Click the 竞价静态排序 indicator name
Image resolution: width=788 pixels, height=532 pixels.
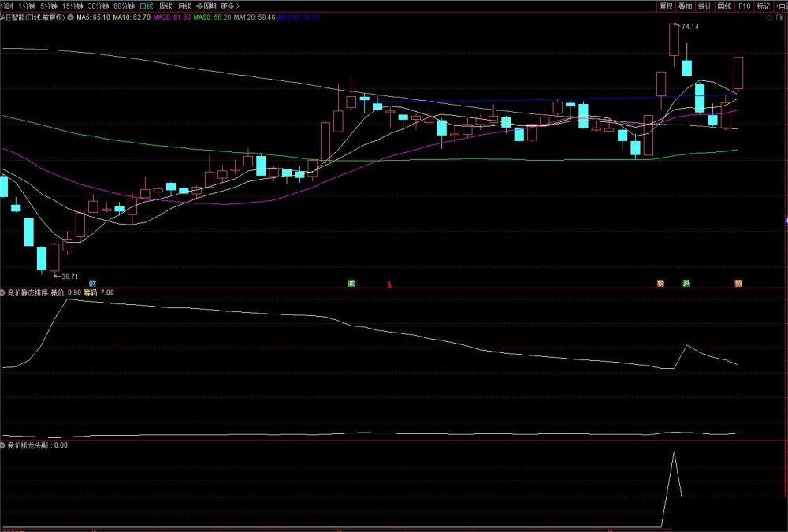coord(28,292)
